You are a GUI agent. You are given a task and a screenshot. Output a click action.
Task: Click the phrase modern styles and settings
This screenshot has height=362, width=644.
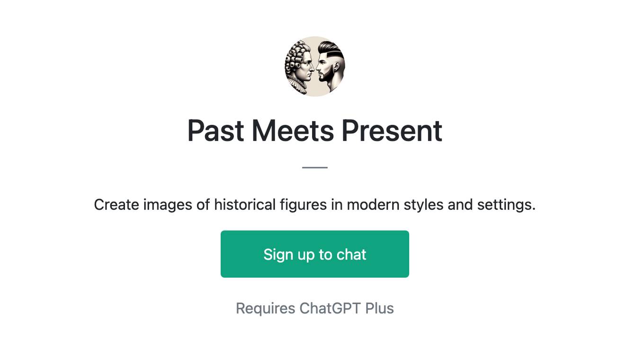[x=441, y=205]
